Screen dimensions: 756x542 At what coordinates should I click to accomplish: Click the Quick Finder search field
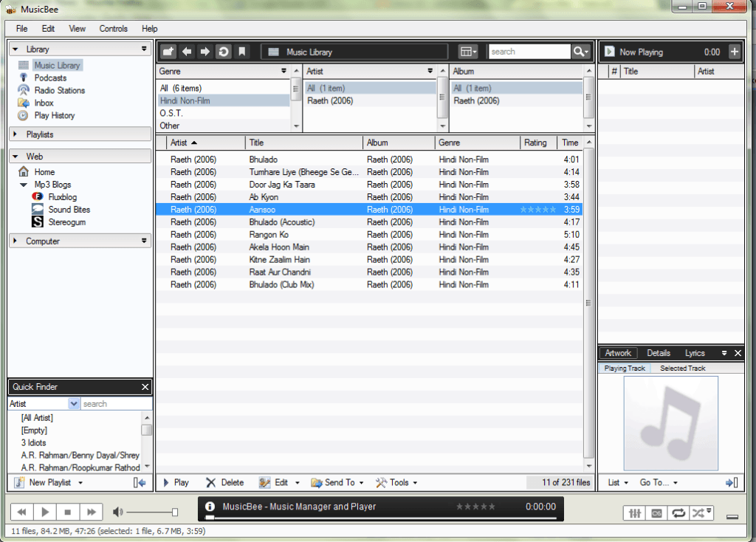point(116,404)
